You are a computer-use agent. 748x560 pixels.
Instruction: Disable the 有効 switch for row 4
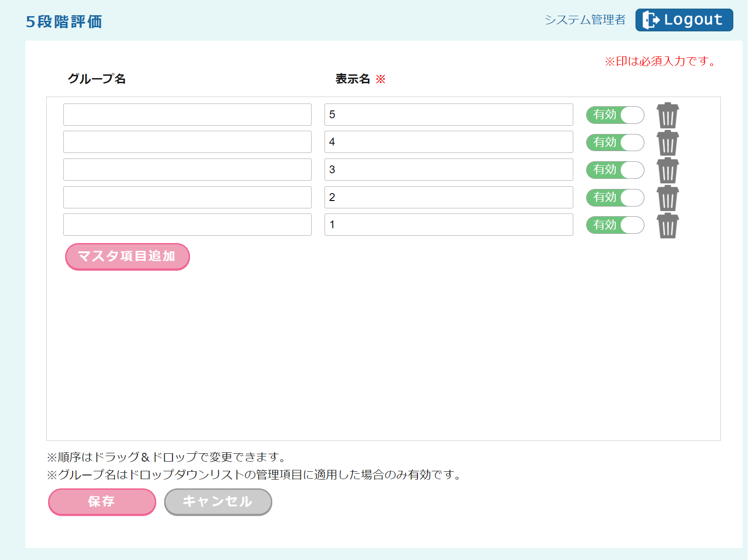[615, 142]
